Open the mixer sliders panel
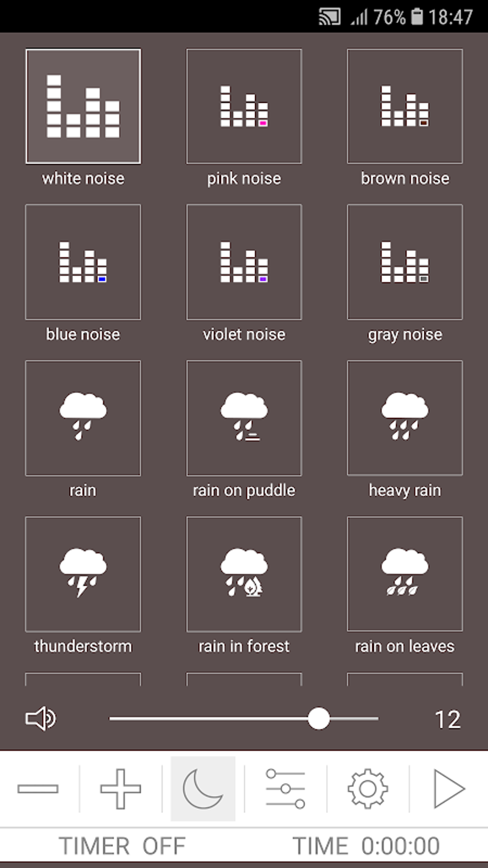The image size is (488, 868). coord(285,790)
